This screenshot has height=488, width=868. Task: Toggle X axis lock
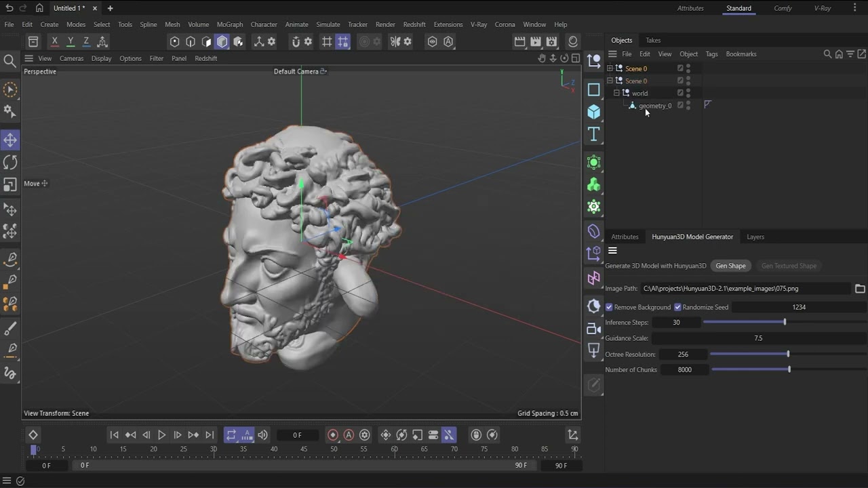[55, 42]
